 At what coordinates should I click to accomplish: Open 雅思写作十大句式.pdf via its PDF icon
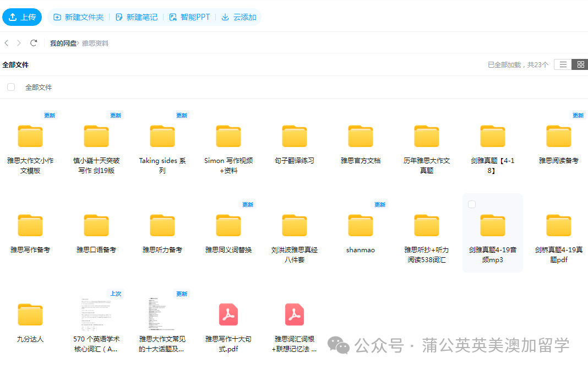tap(228, 314)
